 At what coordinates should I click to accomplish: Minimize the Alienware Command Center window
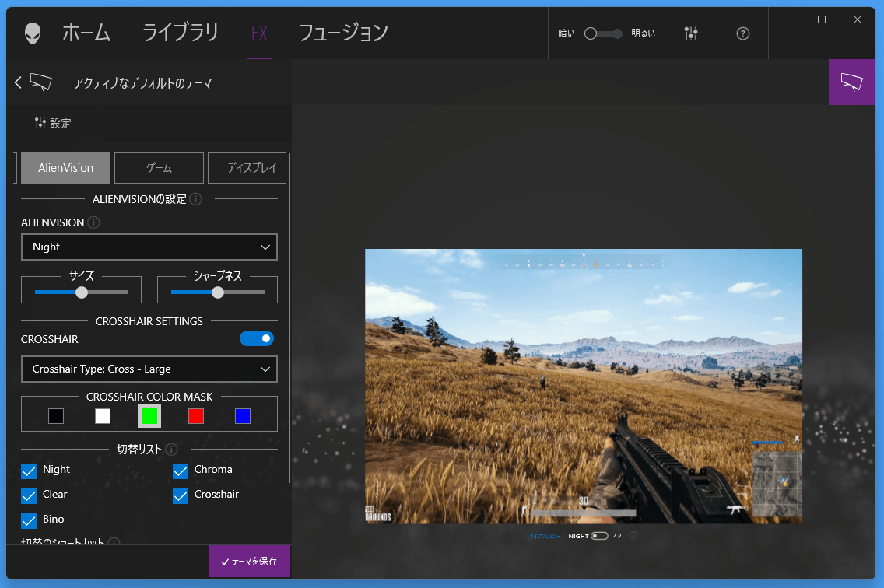[x=786, y=19]
